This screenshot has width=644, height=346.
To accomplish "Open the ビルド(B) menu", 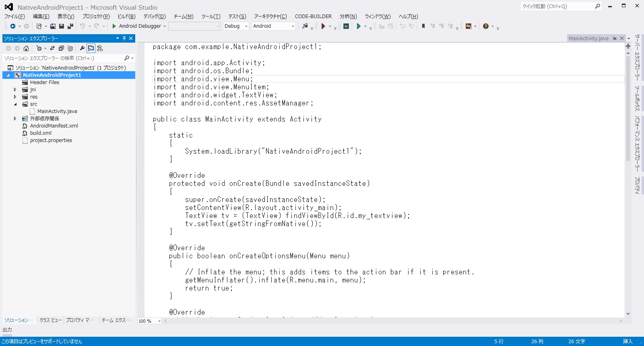I will click(126, 16).
